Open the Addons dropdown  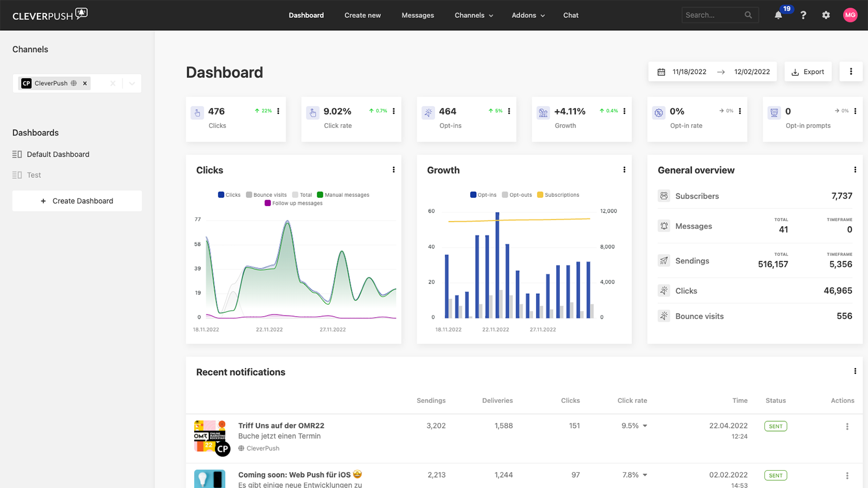(x=527, y=15)
